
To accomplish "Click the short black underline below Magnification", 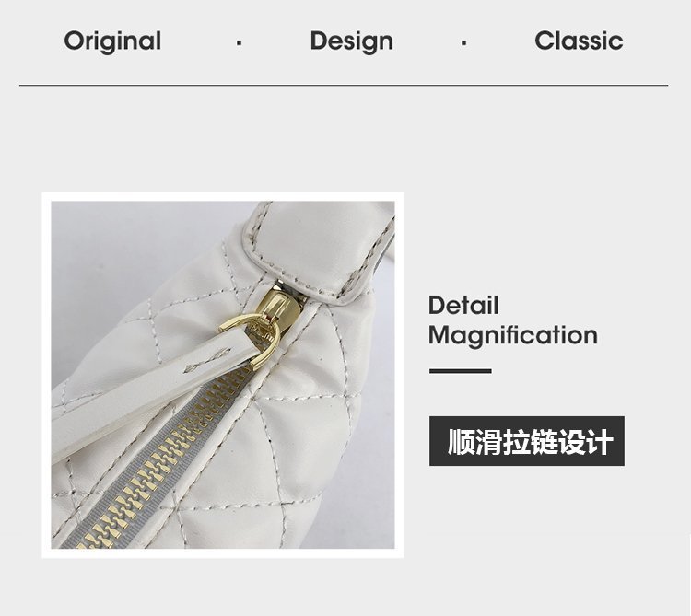I will pyautogui.click(x=460, y=371).
